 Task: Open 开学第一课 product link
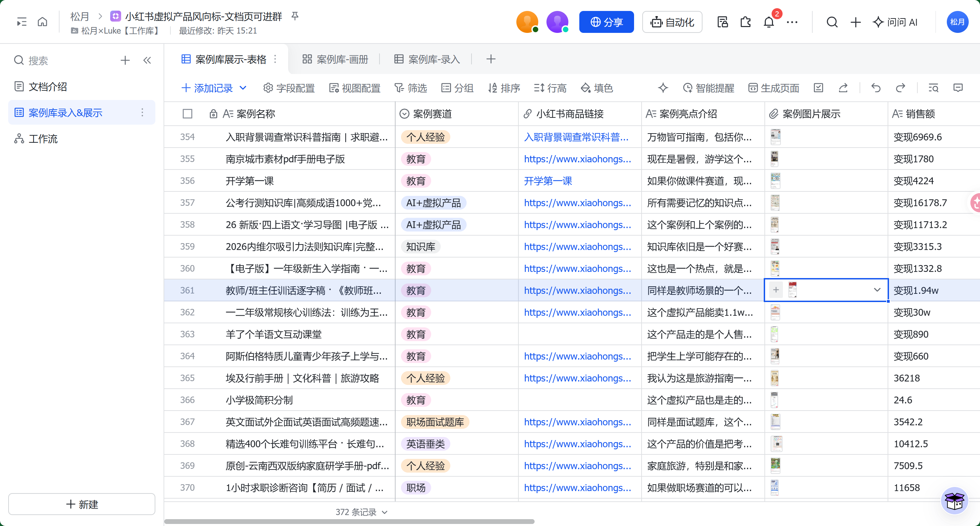[548, 181]
